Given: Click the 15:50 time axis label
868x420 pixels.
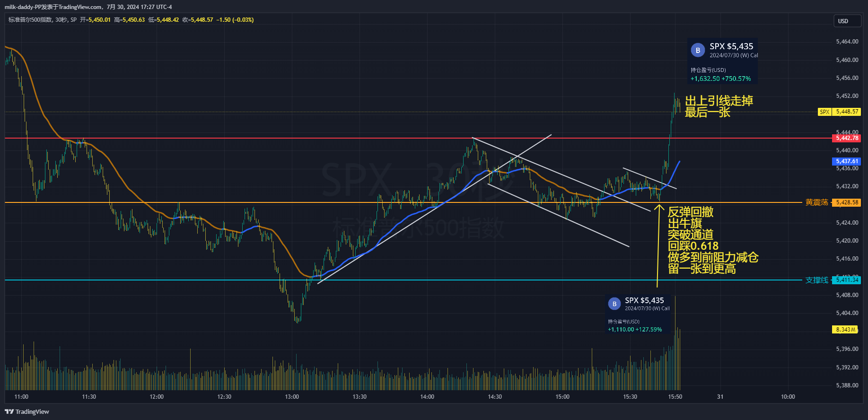Looking at the screenshot, I should (x=675, y=397).
